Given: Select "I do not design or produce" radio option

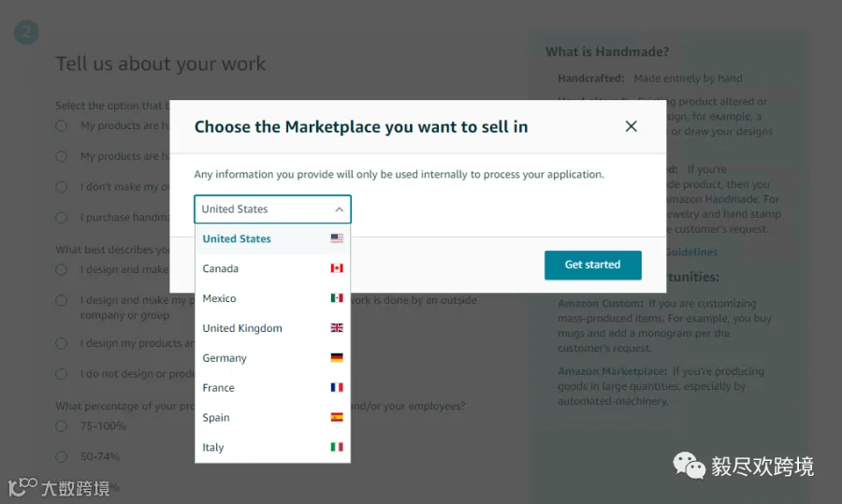Looking at the screenshot, I should tap(62, 374).
